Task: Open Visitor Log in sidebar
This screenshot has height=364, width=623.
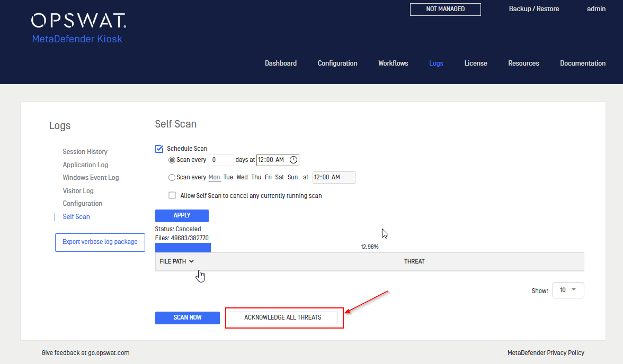Action: tap(78, 191)
